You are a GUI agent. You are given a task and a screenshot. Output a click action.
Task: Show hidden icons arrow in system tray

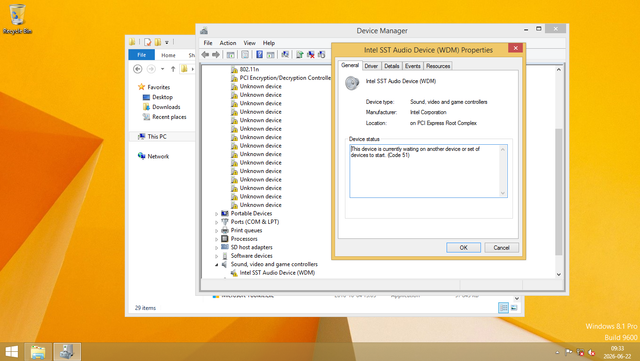tap(557, 352)
